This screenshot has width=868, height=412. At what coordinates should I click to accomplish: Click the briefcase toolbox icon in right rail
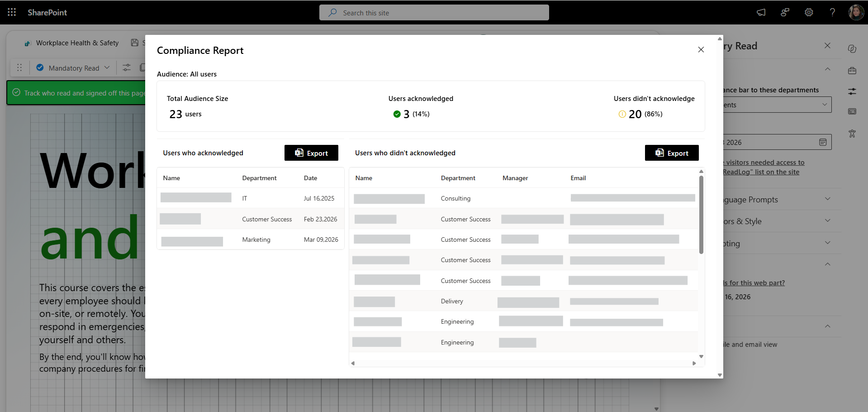[x=852, y=71]
